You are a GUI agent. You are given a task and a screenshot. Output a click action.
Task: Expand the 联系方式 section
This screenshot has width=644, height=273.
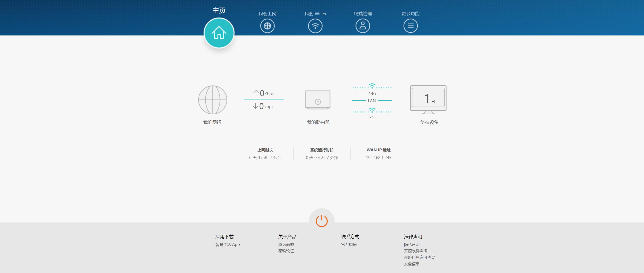350,236
